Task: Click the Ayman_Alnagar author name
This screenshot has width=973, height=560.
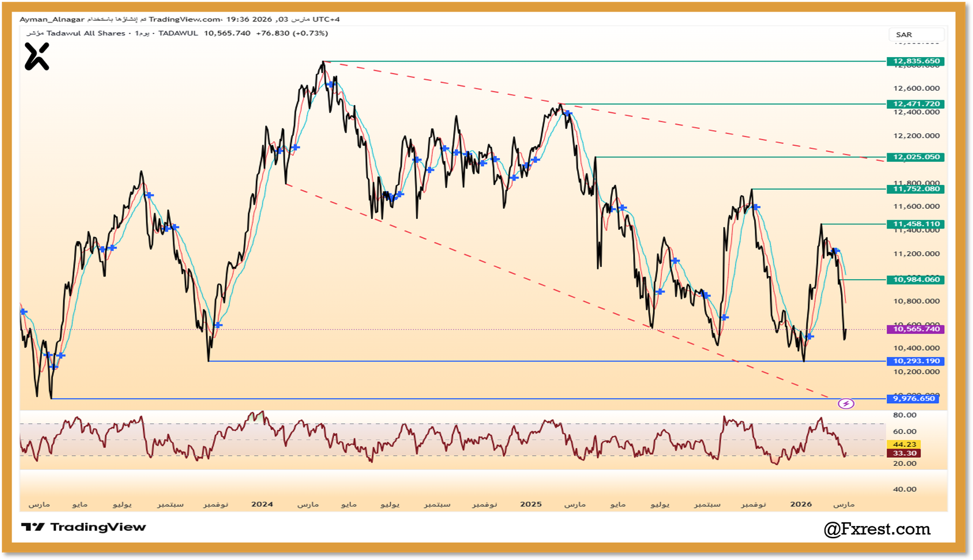Action: 52,19
